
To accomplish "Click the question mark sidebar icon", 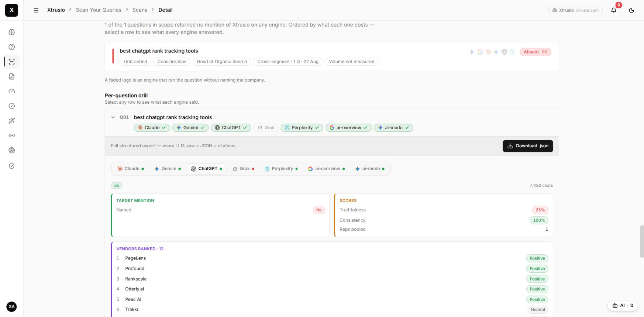I will (12, 47).
